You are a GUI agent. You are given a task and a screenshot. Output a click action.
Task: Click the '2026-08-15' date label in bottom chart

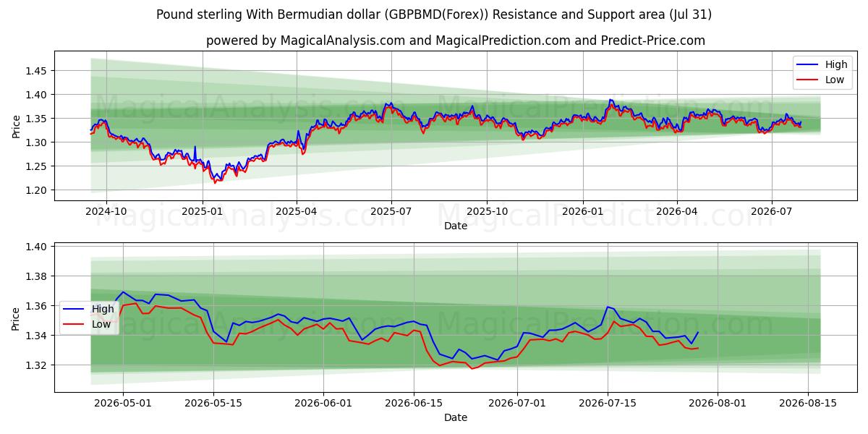click(809, 404)
